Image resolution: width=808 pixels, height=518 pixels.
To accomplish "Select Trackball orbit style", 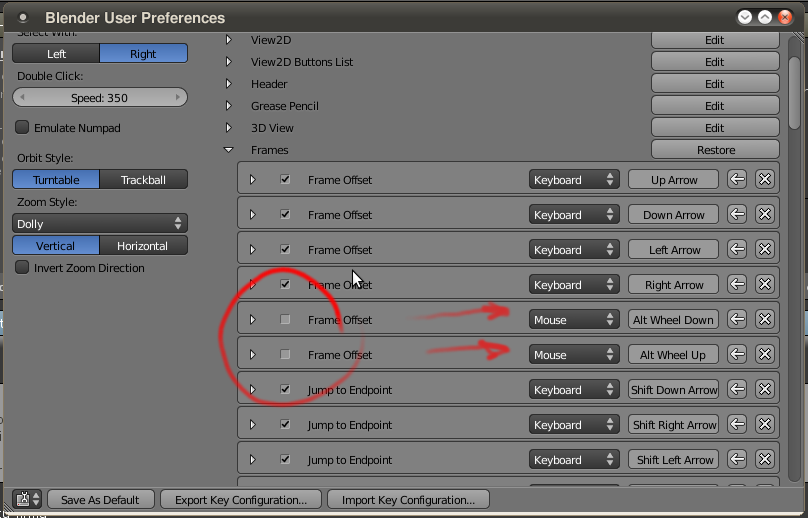I will [x=143, y=180].
